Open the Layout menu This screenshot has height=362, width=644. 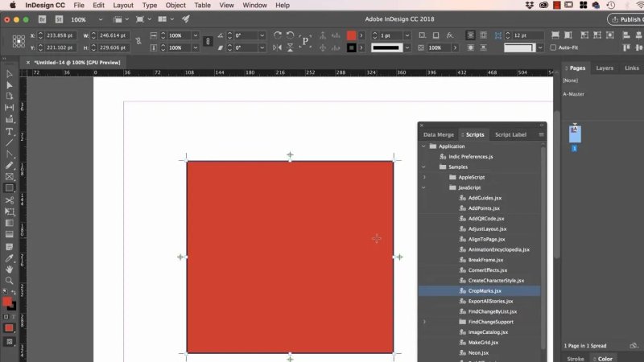point(123,6)
